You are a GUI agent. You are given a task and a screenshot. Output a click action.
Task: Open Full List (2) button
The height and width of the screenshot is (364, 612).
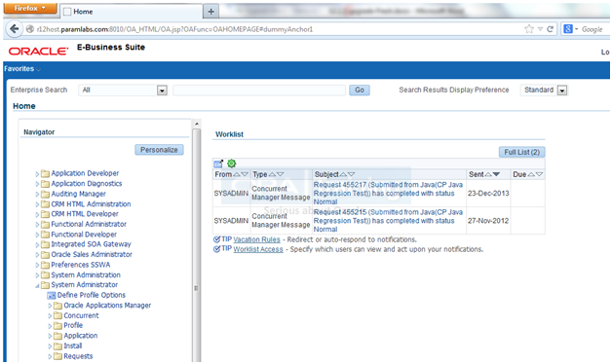[521, 152]
